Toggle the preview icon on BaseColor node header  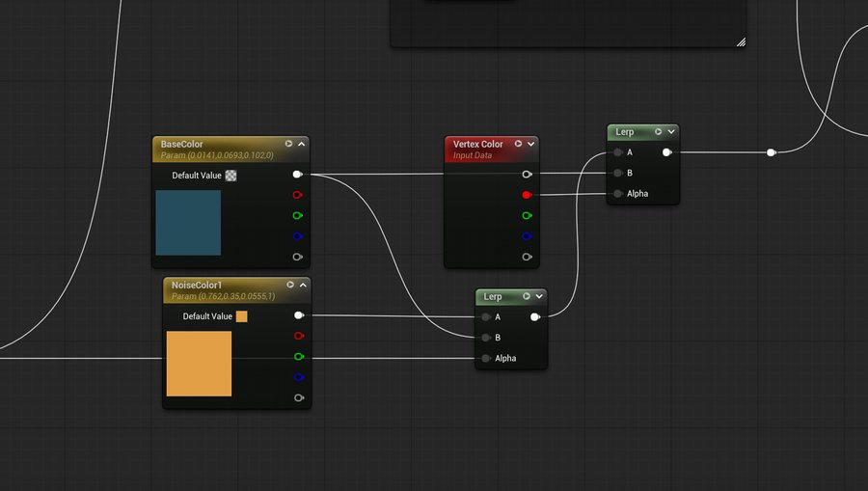click(288, 144)
